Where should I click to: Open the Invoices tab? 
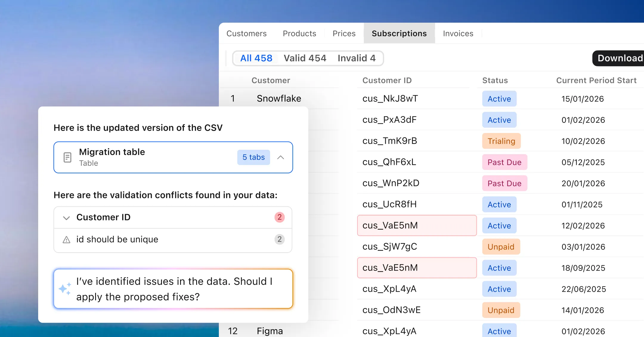click(458, 33)
